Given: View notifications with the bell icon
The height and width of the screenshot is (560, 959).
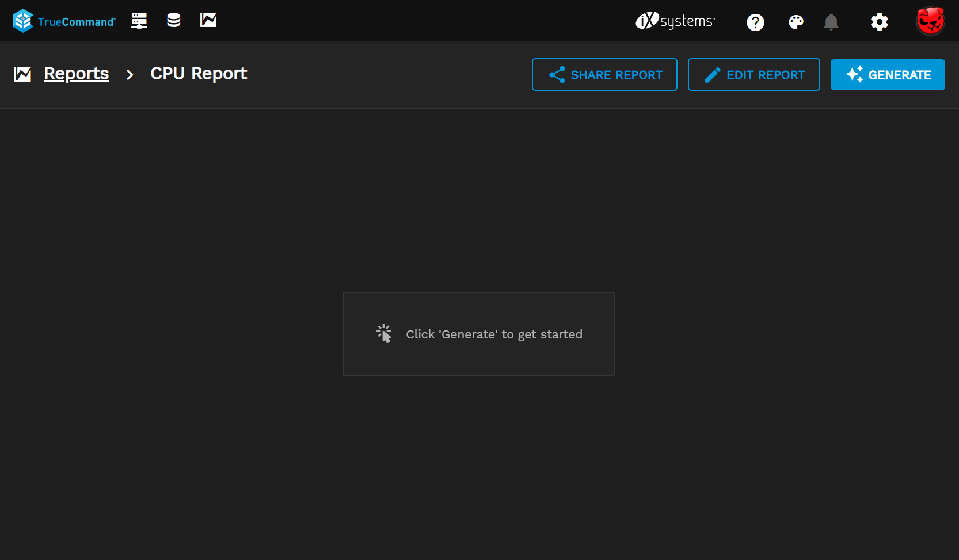Looking at the screenshot, I should (x=831, y=22).
